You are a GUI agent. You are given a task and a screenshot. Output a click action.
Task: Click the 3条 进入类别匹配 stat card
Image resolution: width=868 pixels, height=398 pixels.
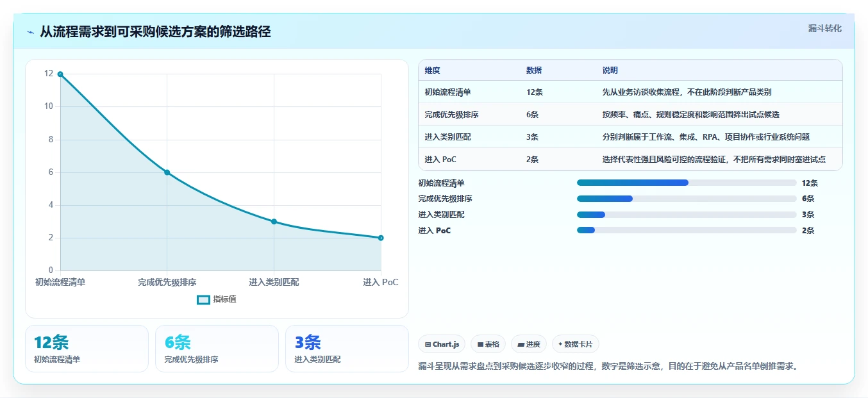[347, 349]
